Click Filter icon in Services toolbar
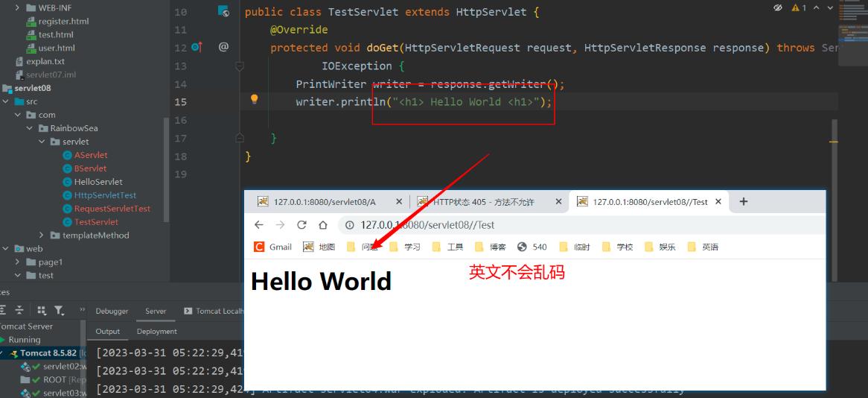 point(59,310)
